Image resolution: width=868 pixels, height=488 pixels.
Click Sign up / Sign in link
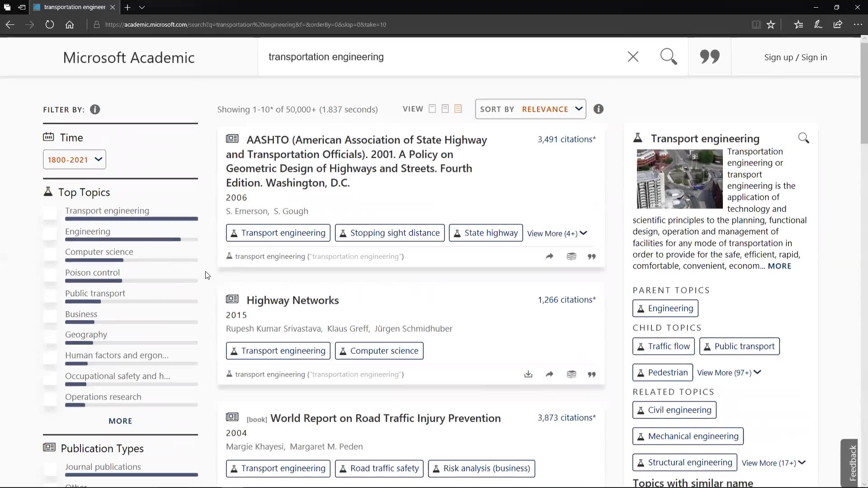(796, 57)
